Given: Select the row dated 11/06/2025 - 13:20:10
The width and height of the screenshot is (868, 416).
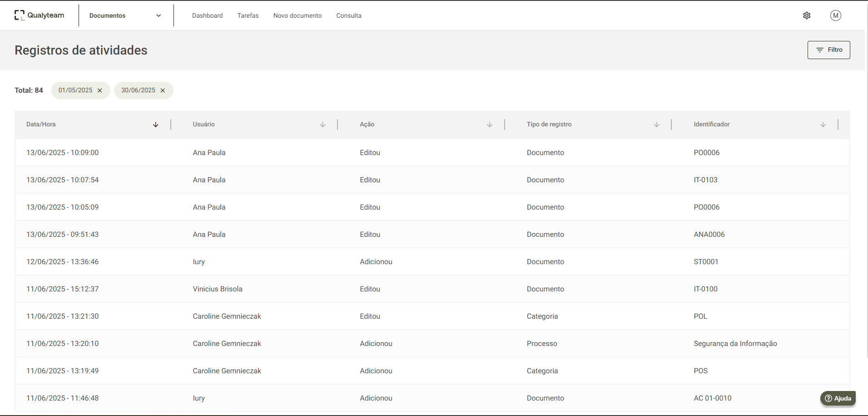Looking at the screenshot, I should [x=432, y=344].
